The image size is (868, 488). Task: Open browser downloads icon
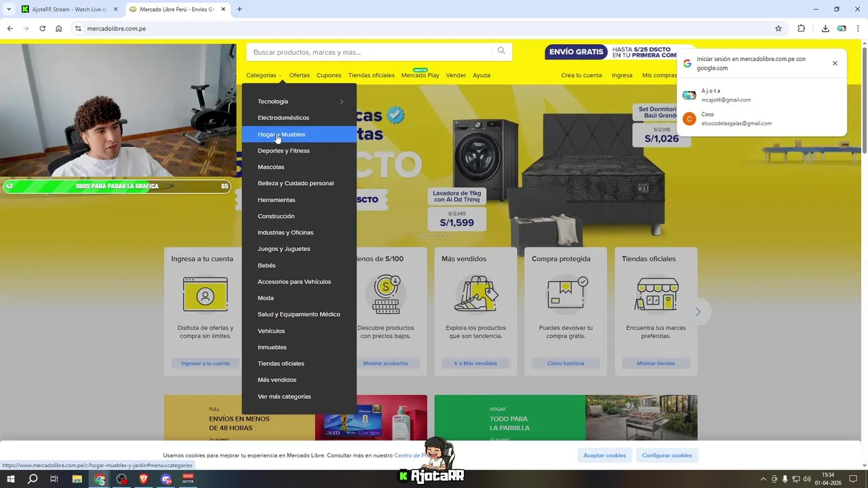point(825,28)
